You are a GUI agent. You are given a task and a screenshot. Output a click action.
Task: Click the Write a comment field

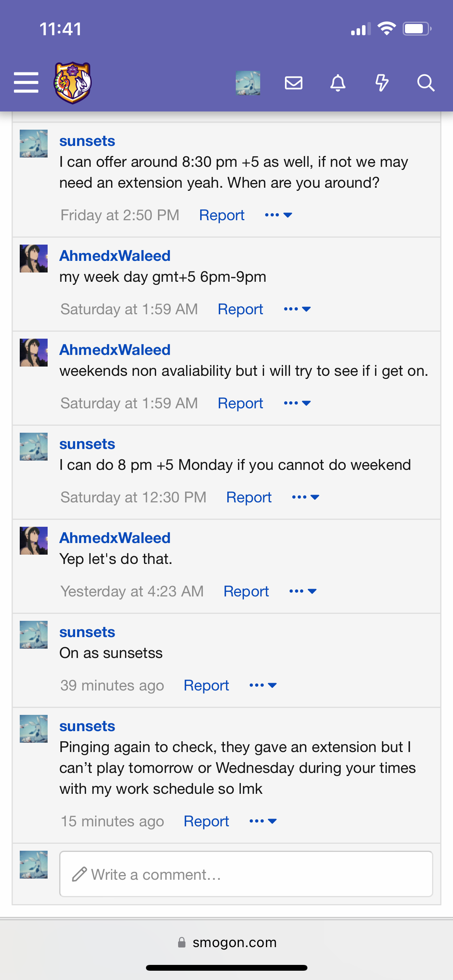click(246, 874)
